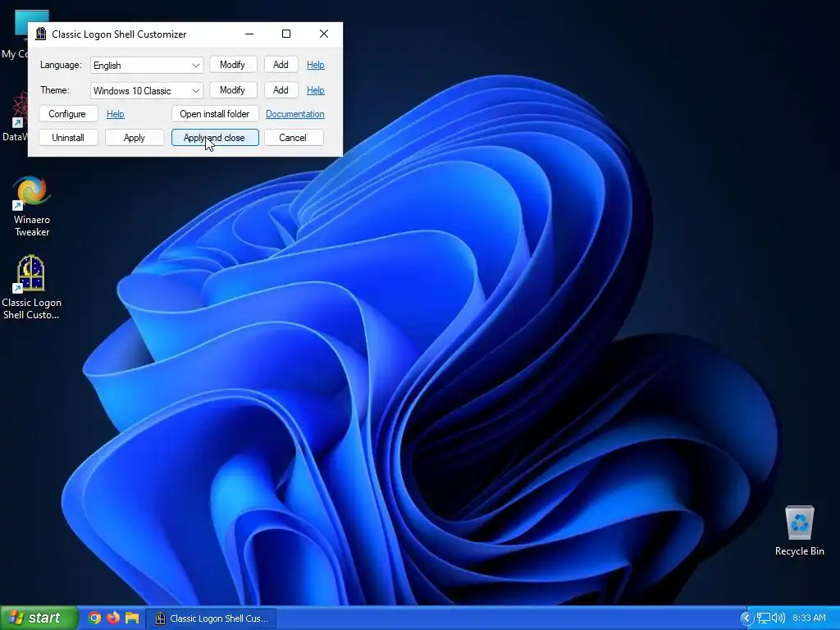The width and height of the screenshot is (840, 630).
Task: Click Modify next to Language
Action: (x=232, y=65)
